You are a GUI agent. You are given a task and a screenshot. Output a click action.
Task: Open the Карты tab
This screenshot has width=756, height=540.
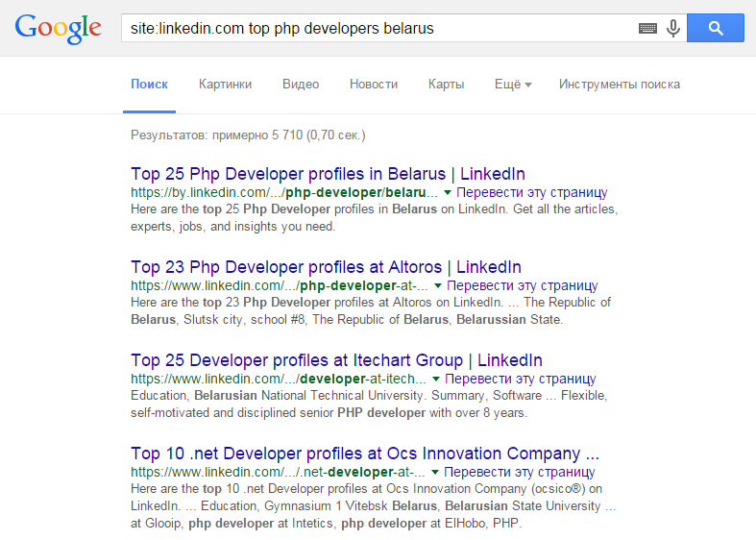click(x=447, y=85)
